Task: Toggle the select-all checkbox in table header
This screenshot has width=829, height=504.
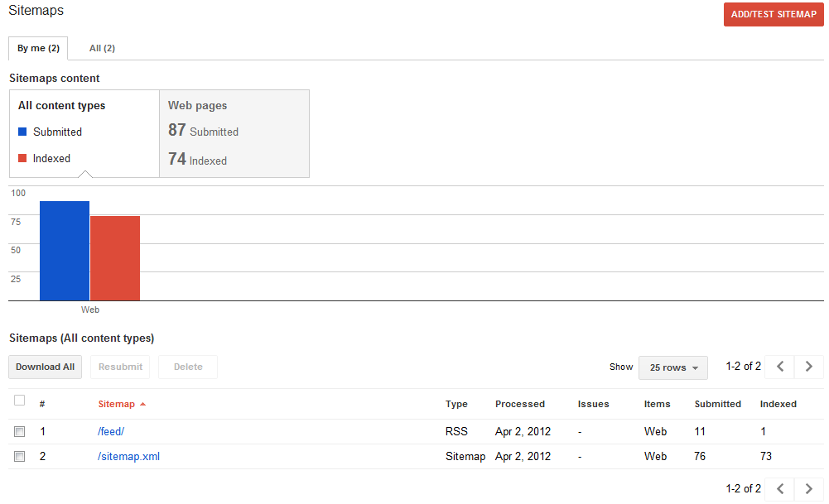Action: coord(20,401)
